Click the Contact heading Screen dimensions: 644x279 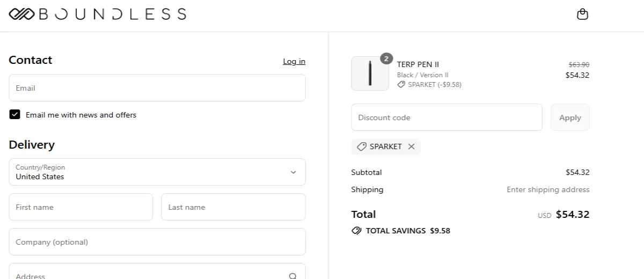click(x=31, y=60)
